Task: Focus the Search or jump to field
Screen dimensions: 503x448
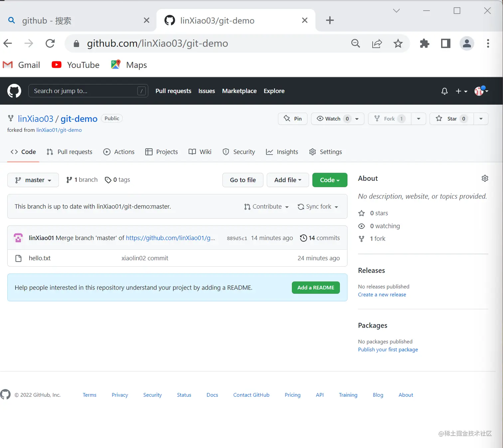Action: click(88, 91)
